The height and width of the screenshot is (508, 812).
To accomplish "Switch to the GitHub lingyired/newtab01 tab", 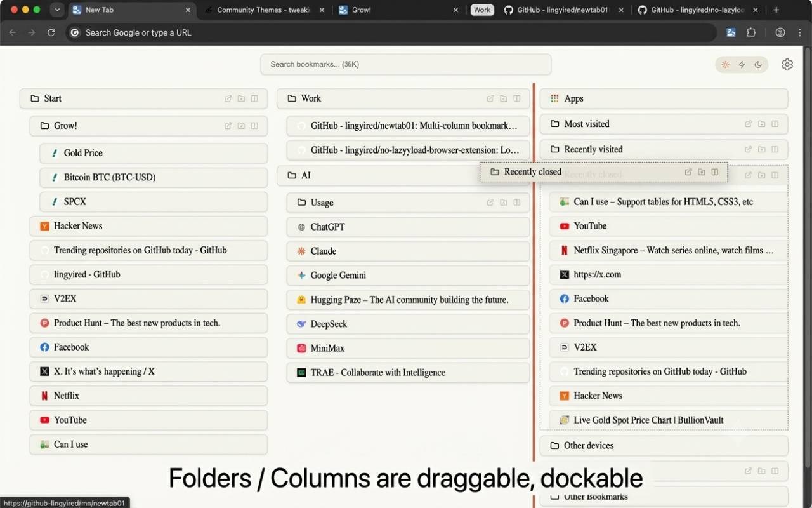I will point(563,10).
